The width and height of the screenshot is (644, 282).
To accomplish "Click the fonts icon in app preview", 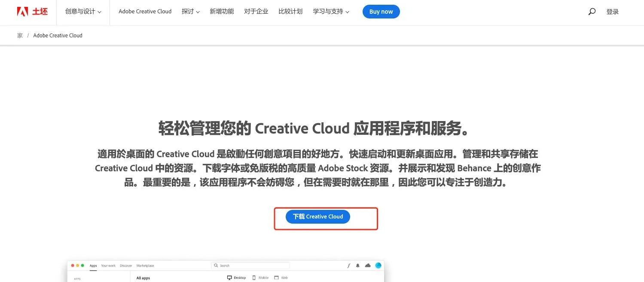I will pos(348,266).
